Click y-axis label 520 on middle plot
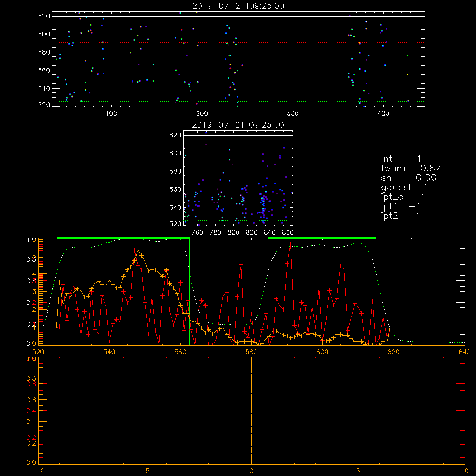 [x=175, y=224]
